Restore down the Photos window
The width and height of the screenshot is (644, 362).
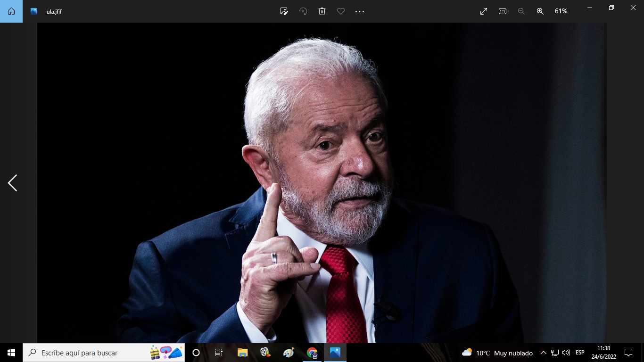(611, 8)
